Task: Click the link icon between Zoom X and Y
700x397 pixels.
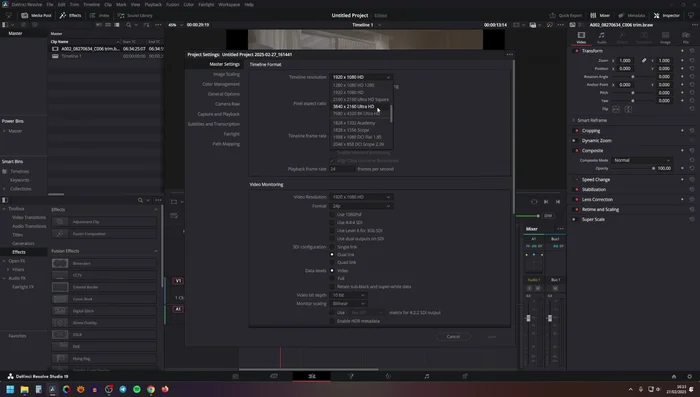Action: point(644,60)
